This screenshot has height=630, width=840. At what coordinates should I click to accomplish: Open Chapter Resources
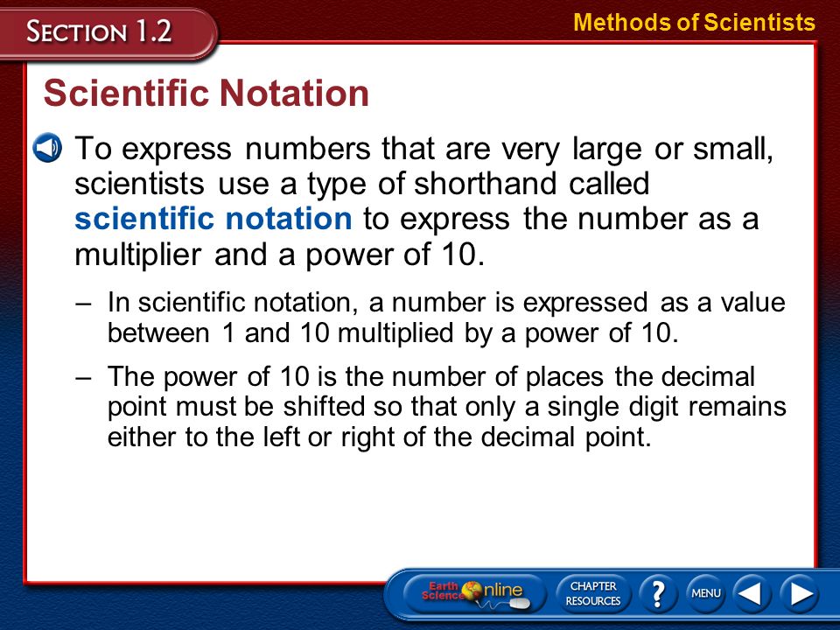(x=593, y=593)
